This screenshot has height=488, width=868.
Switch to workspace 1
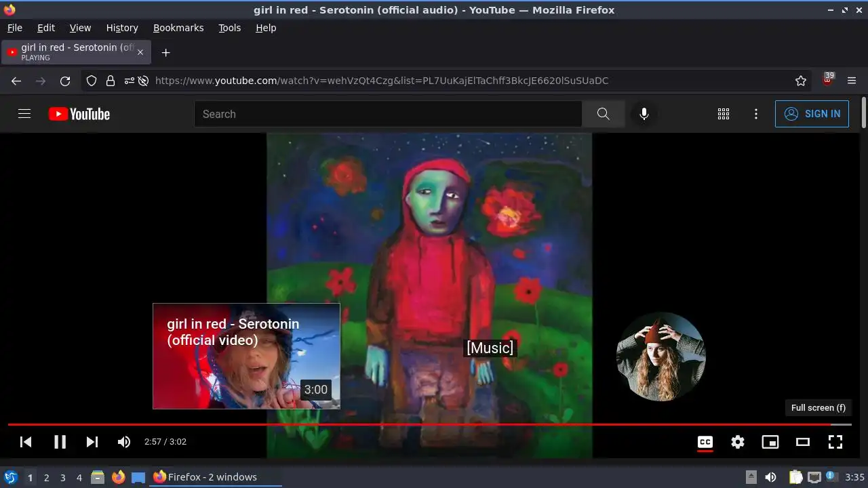click(x=30, y=477)
